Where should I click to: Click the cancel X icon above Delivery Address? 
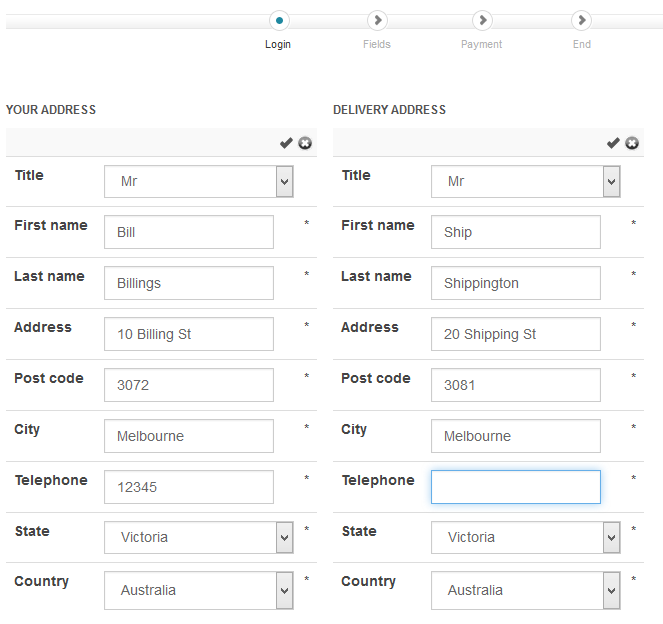click(632, 143)
